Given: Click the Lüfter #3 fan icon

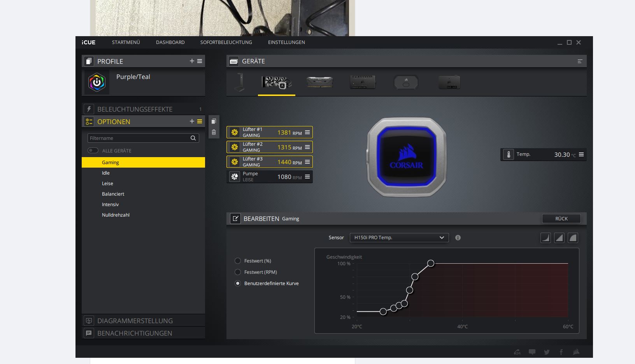Looking at the screenshot, I should click(235, 162).
